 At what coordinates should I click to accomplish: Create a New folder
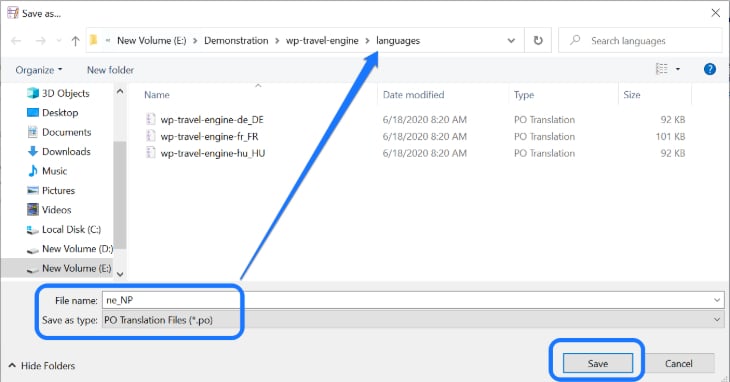click(110, 70)
